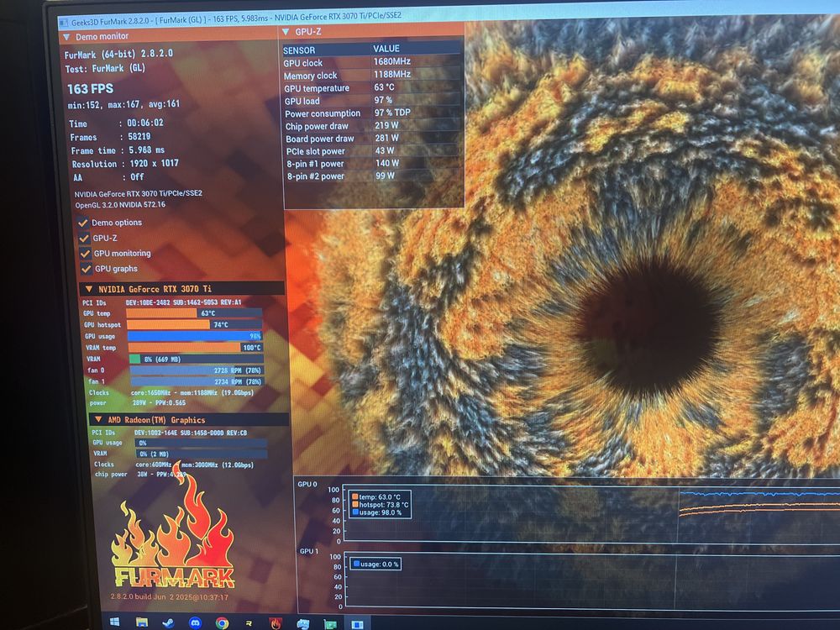Click the GPU 1 graph area
Image resolution: width=840 pixels, height=630 pixels.
[x=591, y=580]
